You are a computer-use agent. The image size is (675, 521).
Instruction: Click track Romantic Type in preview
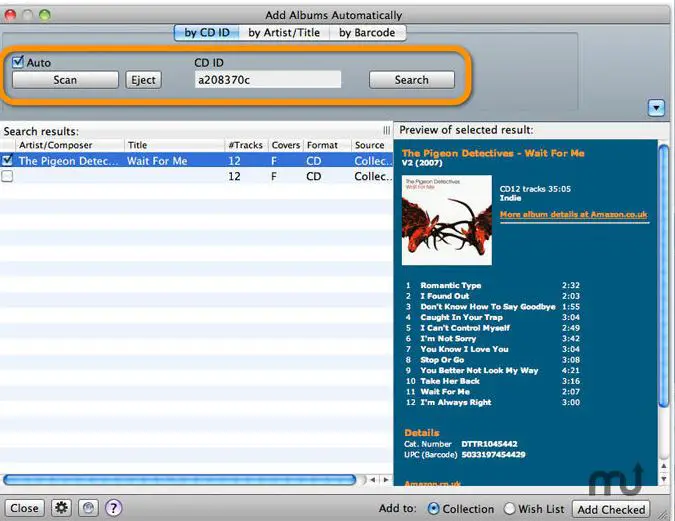point(451,285)
